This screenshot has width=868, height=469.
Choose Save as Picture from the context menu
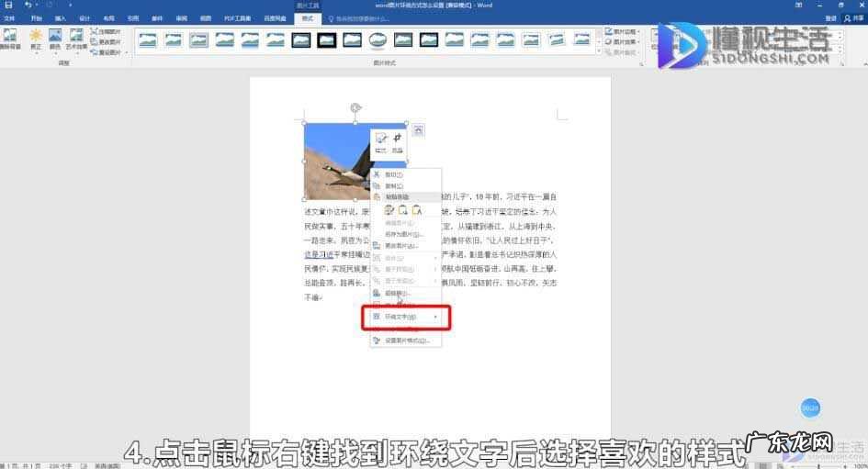point(406,234)
